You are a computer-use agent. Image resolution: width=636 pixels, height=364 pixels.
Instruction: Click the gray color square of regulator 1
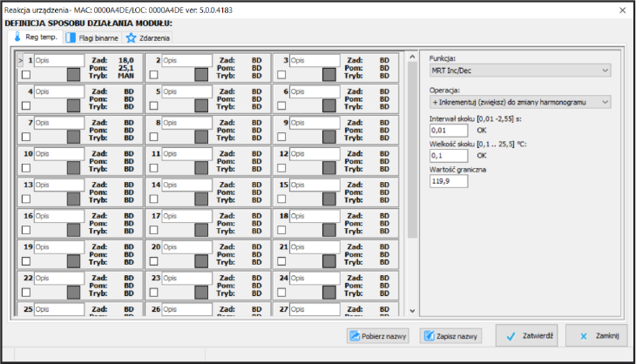coord(73,75)
